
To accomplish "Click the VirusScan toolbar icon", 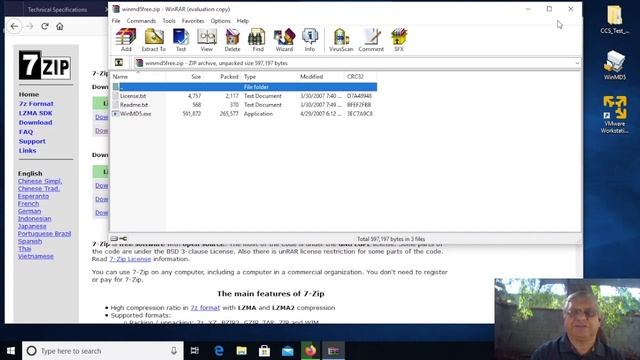I will click(341, 40).
